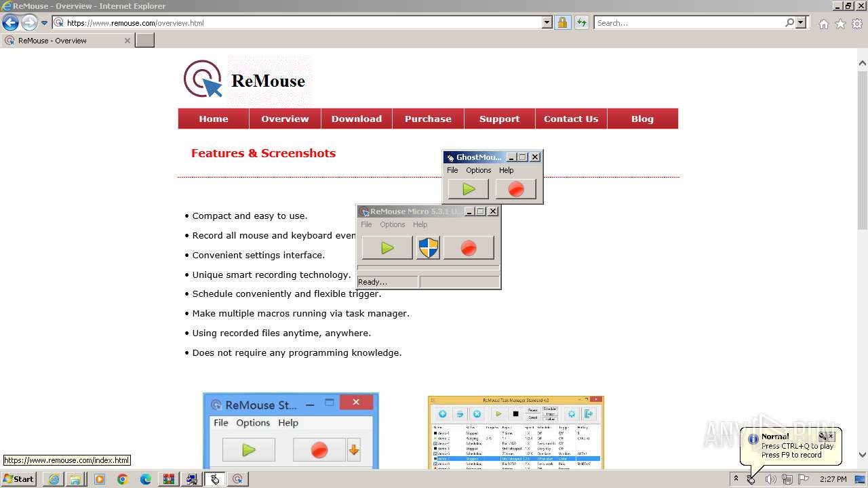The width and height of the screenshot is (868, 488).
Task: Open the Overview navigation link
Action: [285, 119]
